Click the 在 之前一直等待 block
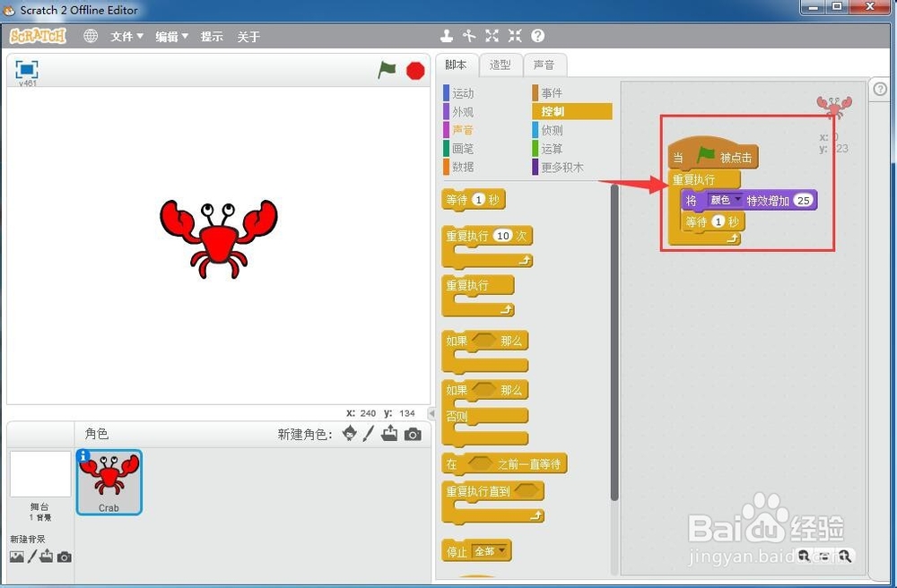897x588 pixels. pyautogui.click(x=504, y=463)
